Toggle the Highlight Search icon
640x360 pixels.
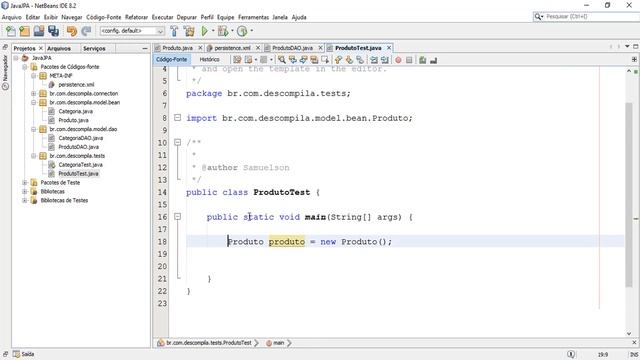click(x=314, y=60)
